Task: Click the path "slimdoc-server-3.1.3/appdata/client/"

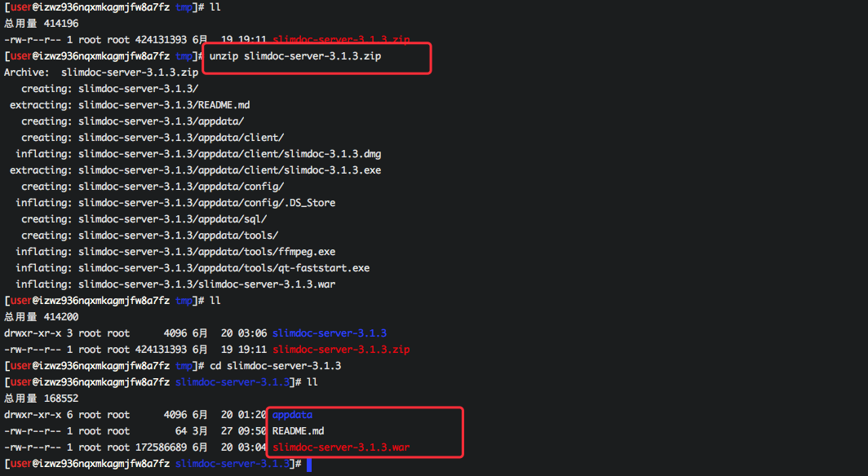Action: click(x=181, y=138)
